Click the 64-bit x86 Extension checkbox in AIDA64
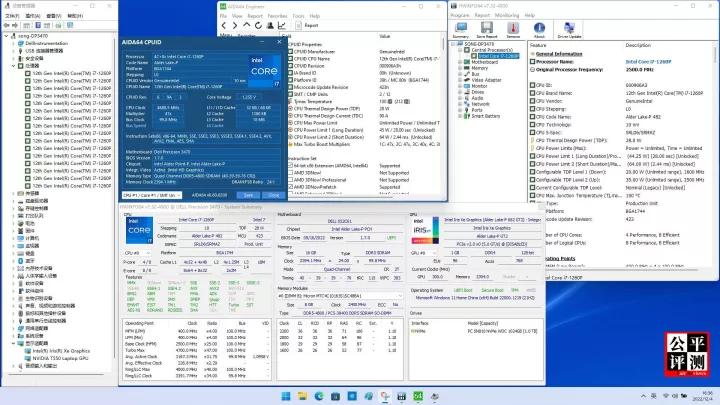 290,166
